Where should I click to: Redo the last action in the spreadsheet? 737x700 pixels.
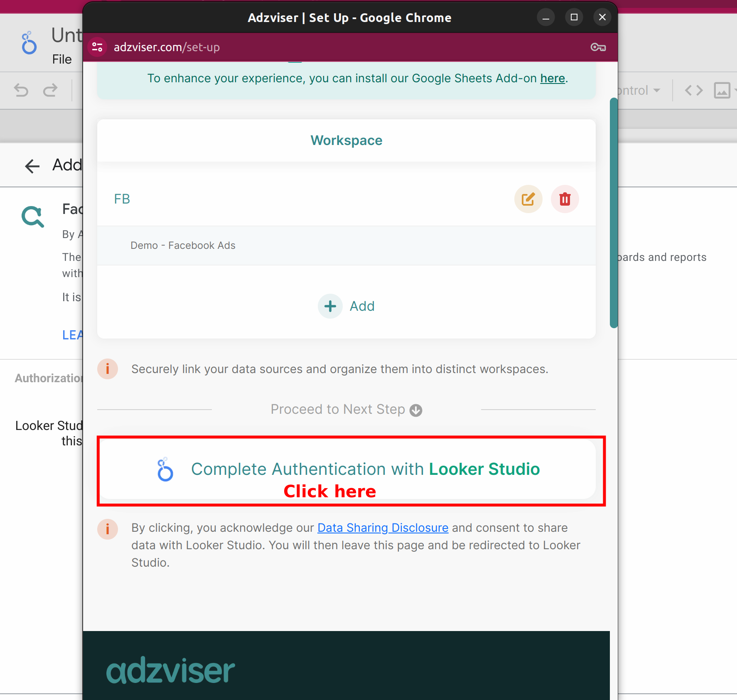click(x=50, y=90)
